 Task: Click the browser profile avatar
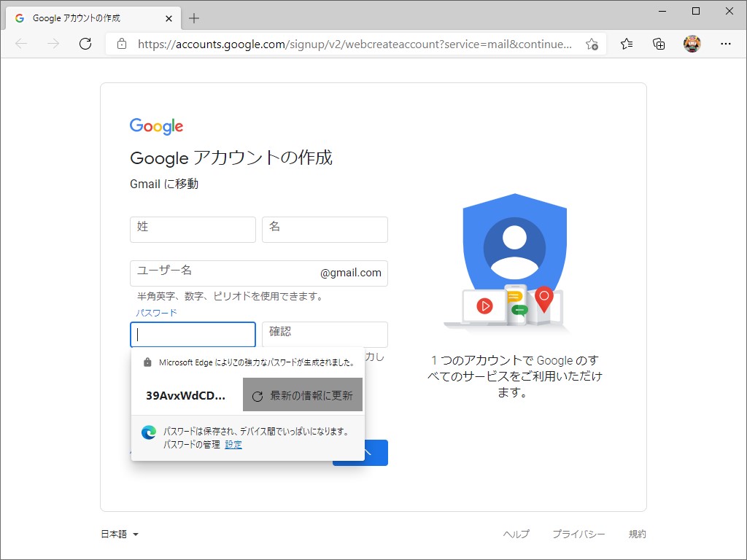pyautogui.click(x=692, y=44)
